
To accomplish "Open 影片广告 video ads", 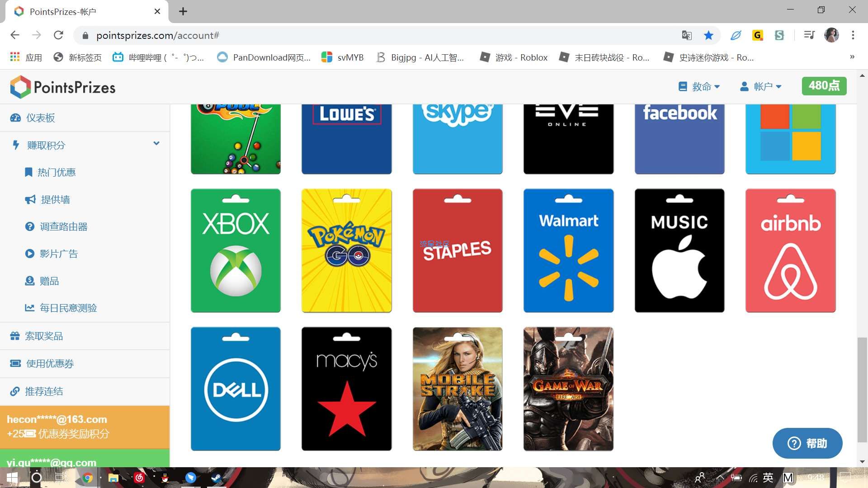I will click(51, 253).
